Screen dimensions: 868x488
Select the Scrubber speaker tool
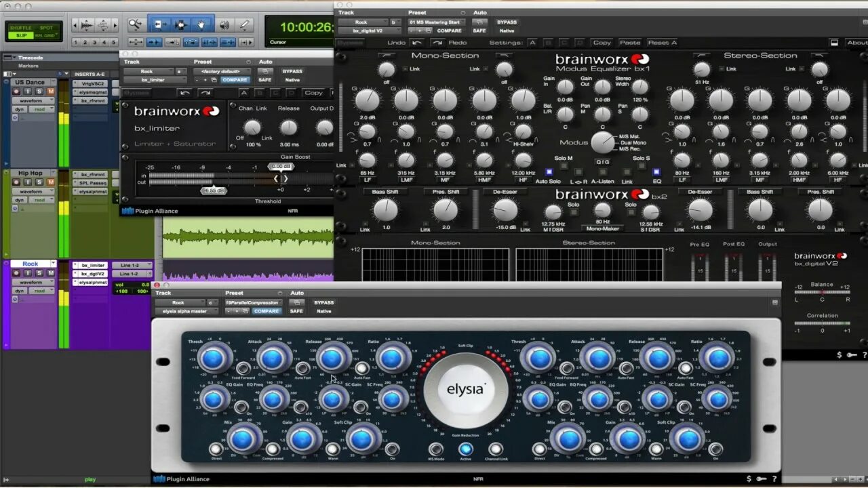pyautogui.click(x=224, y=25)
